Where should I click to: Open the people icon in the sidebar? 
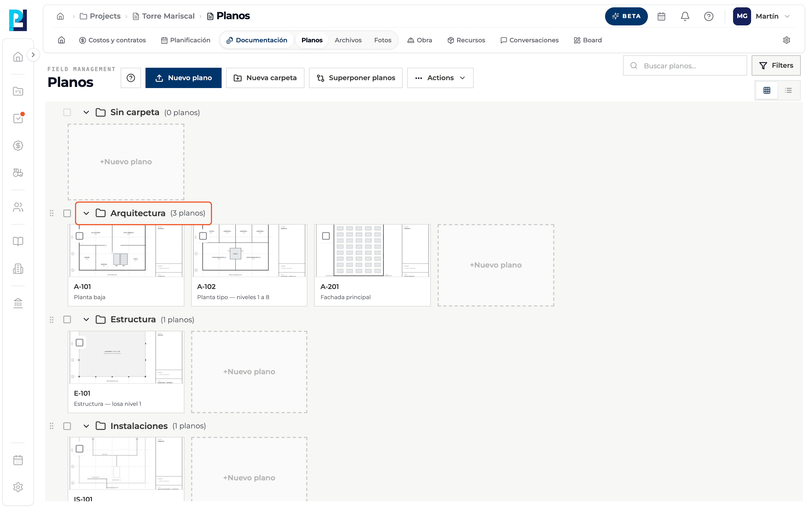click(18, 207)
